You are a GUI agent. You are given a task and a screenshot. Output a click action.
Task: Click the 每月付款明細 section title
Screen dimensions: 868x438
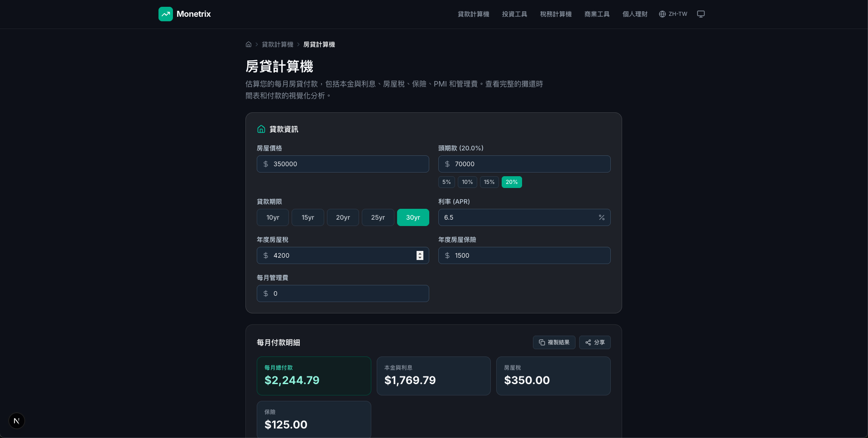[278, 342]
